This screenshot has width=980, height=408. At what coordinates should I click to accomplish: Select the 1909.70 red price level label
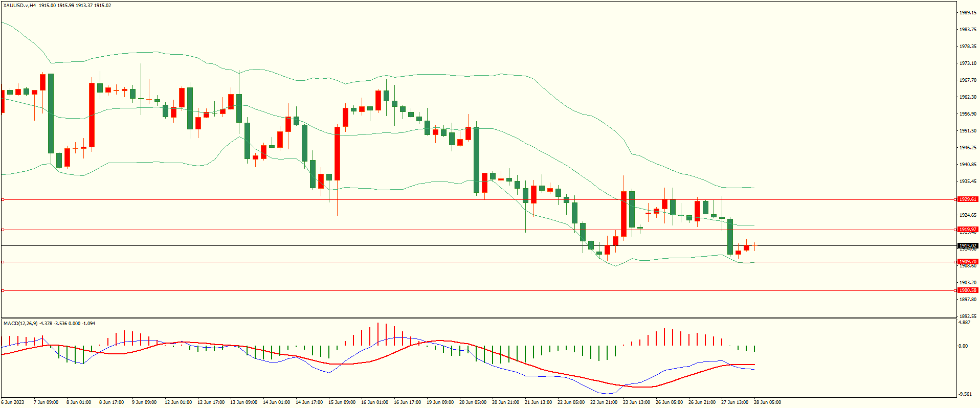[x=967, y=262]
